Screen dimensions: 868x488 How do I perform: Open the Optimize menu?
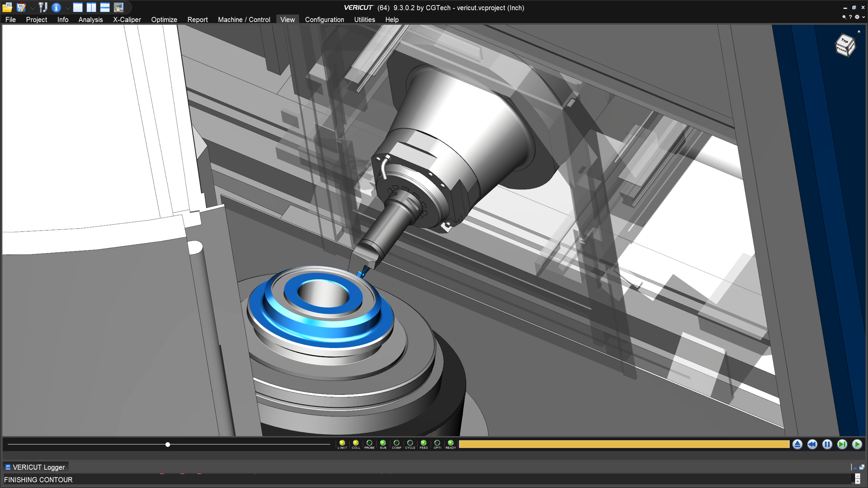tap(164, 20)
